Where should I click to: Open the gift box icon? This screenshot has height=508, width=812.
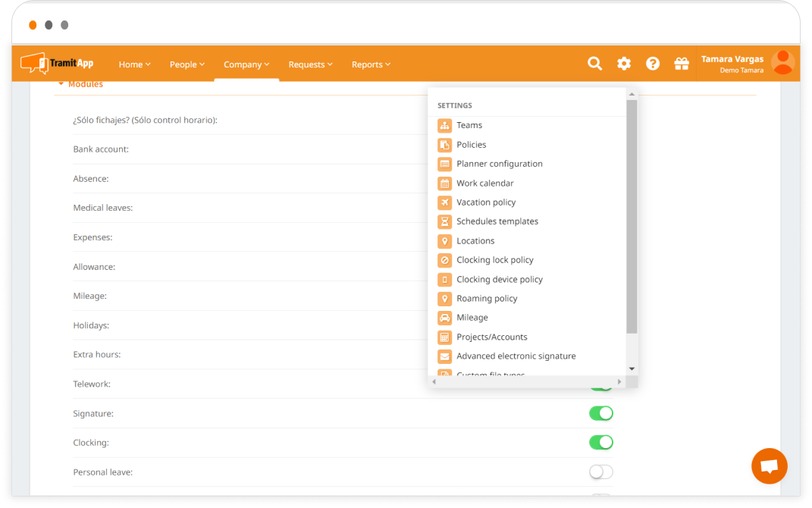click(681, 64)
